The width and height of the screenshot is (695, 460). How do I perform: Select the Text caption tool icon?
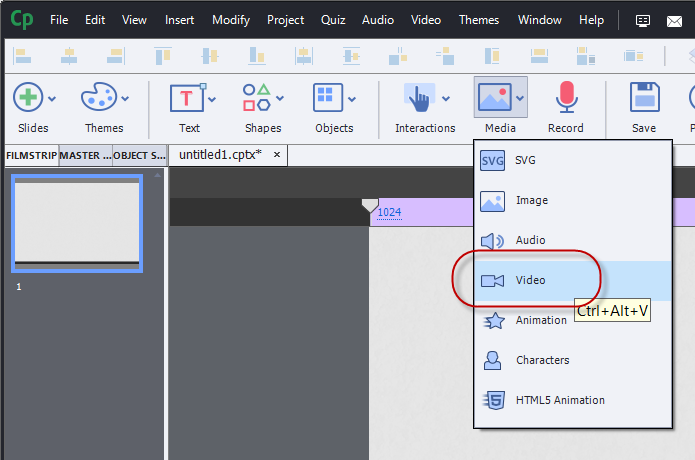187,98
